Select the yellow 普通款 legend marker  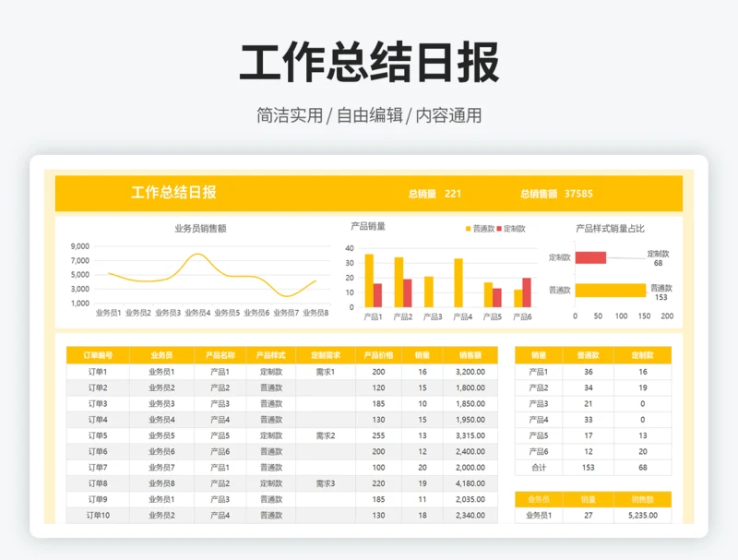[469, 229]
